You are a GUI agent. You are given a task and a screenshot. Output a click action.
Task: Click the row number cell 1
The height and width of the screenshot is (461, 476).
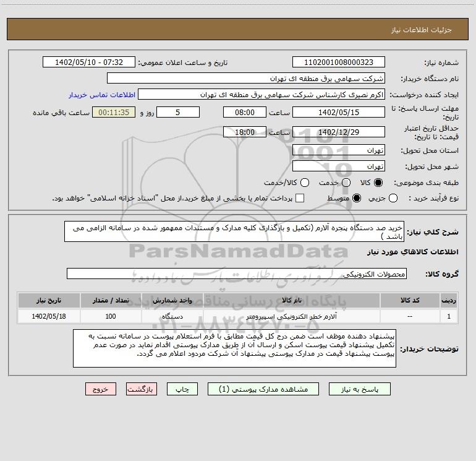449,316
